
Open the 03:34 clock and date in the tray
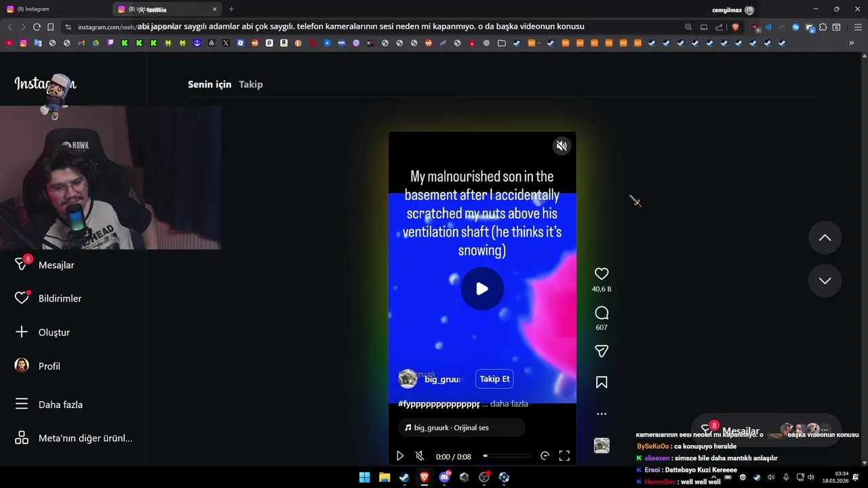[835, 477]
